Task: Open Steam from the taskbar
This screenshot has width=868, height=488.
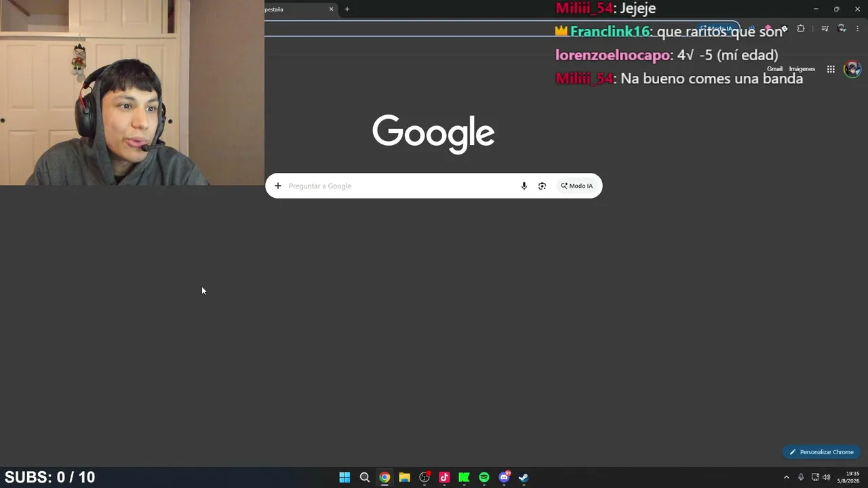Action: click(524, 477)
